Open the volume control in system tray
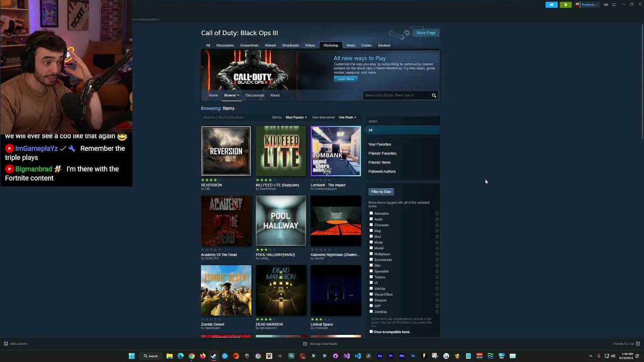Image resolution: width=644 pixels, height=362 pixels. click(x=613, y=356)
